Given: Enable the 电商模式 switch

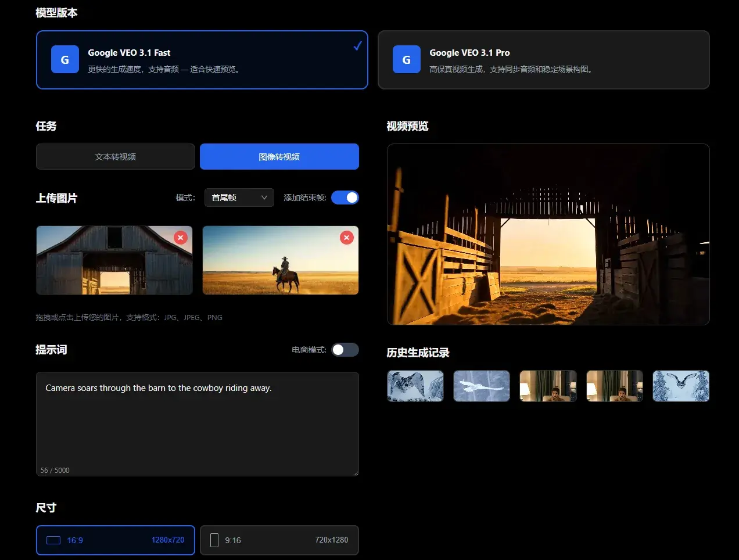Looking at the screenshot, I should point(345,350).
